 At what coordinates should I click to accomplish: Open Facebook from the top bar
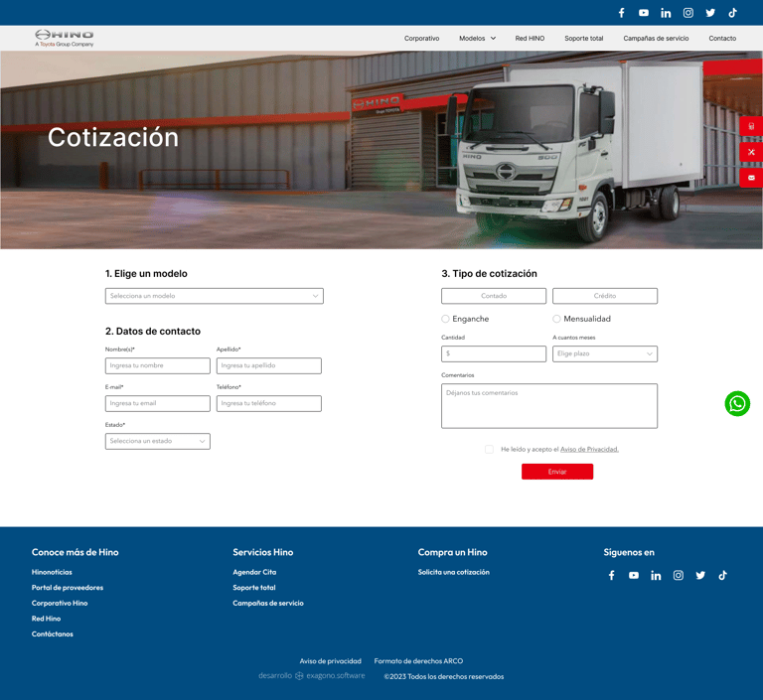[621, 13]
